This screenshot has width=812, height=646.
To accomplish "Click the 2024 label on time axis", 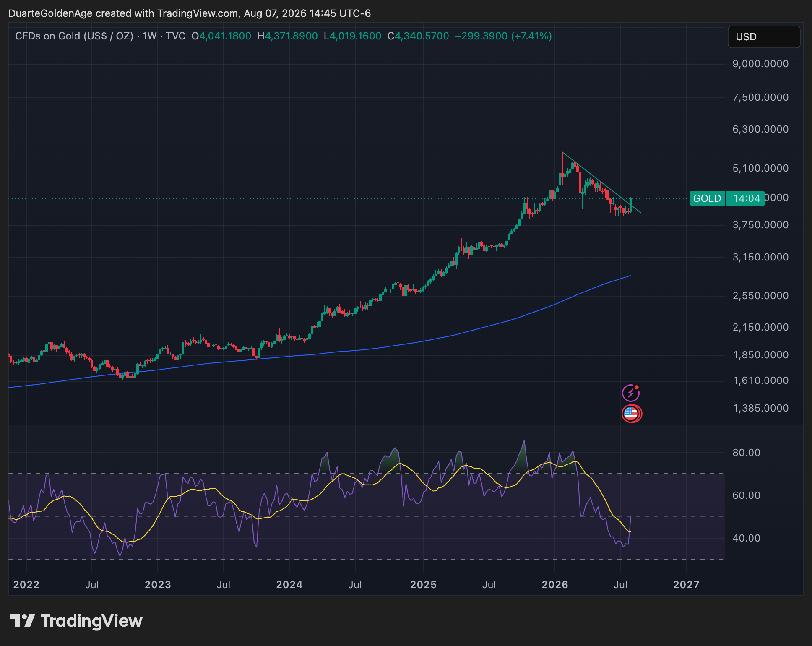I will pos(289,585).
